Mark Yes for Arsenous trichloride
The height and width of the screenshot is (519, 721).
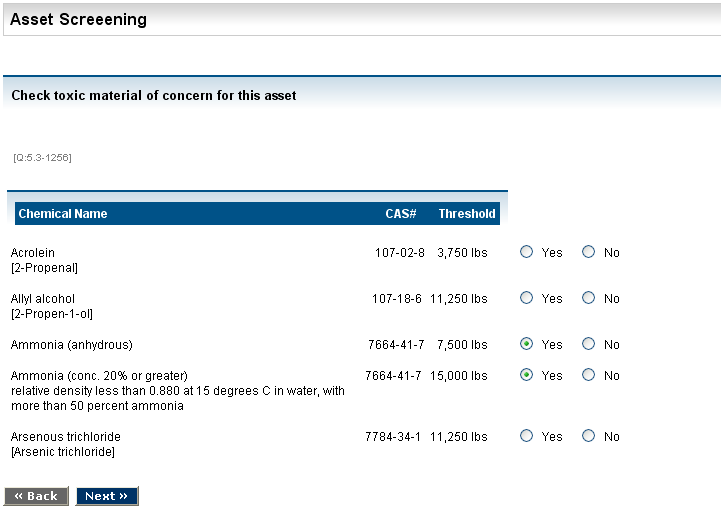(527, 436)
